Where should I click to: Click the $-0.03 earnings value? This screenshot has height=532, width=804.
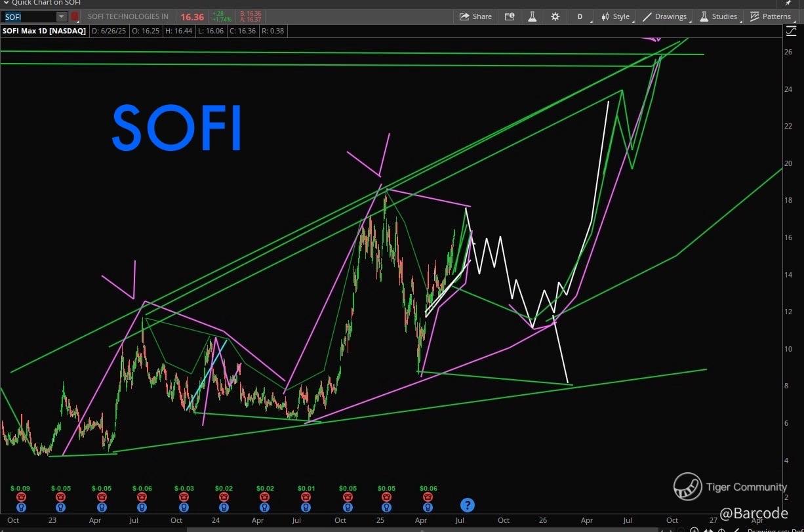click(184, 489)
